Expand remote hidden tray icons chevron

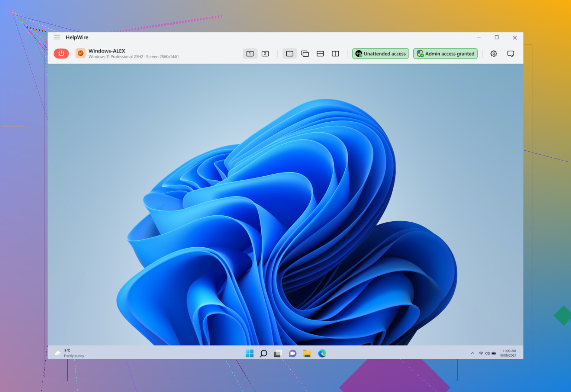click(x=472, y=353)
